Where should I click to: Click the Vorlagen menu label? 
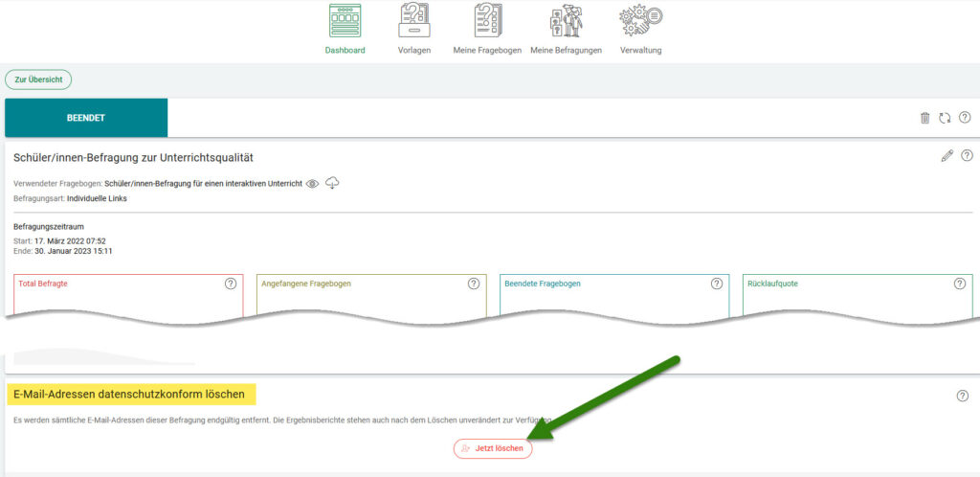[414, 51]
